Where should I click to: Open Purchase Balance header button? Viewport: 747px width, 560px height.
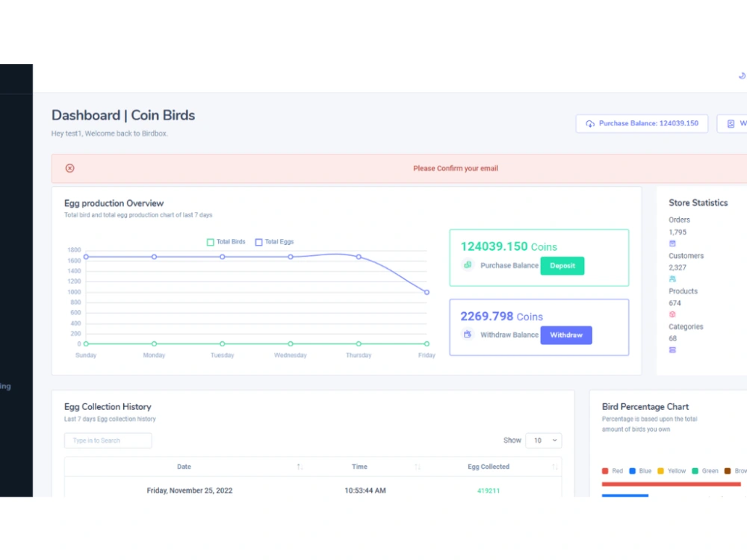[x=642, y=123]
